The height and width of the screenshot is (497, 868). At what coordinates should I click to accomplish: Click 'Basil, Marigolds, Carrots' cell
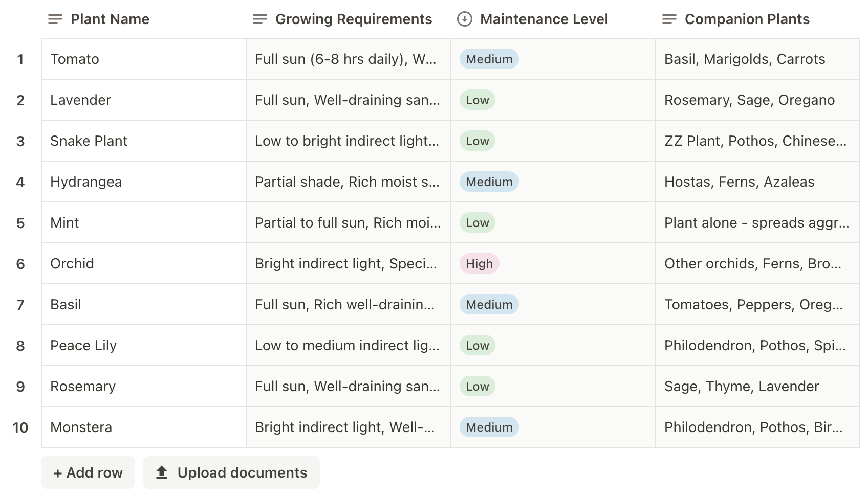(757, 59)
